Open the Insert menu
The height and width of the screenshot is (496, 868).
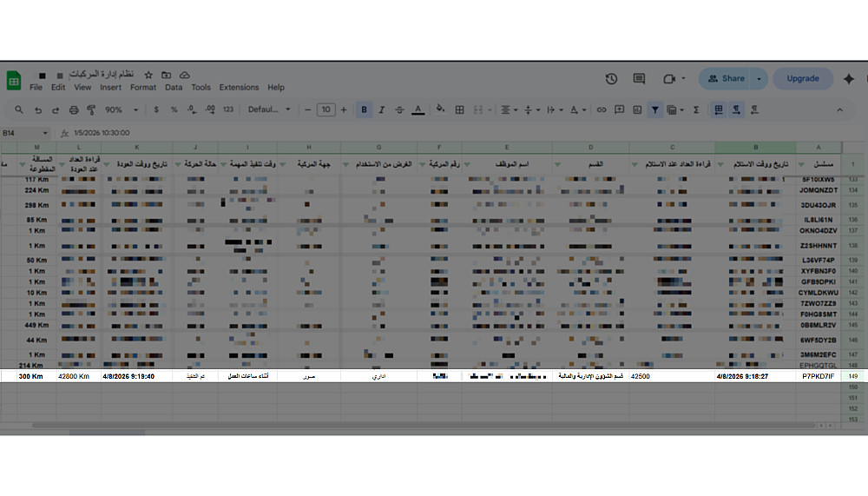click(x=111, y=88)
